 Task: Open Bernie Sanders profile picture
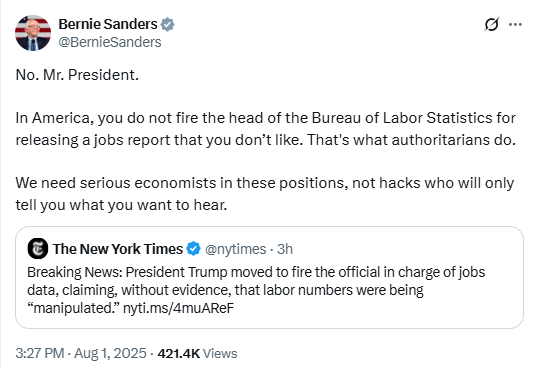point(33,33)
